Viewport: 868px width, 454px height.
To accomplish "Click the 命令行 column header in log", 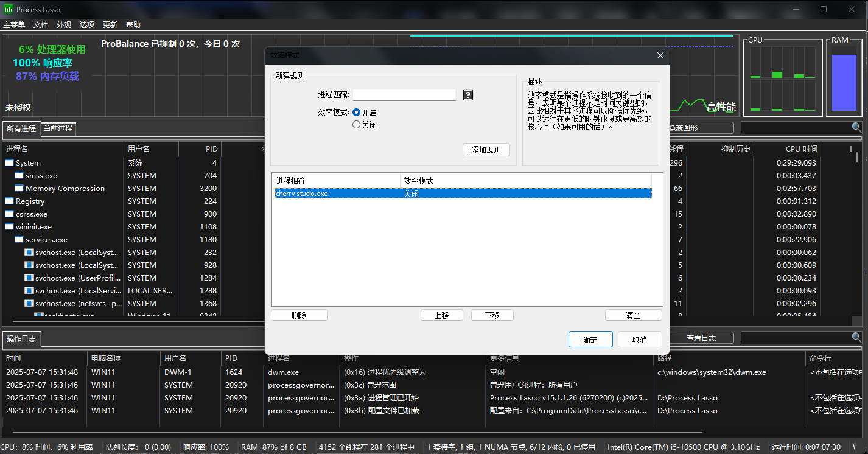I will 835,358.
